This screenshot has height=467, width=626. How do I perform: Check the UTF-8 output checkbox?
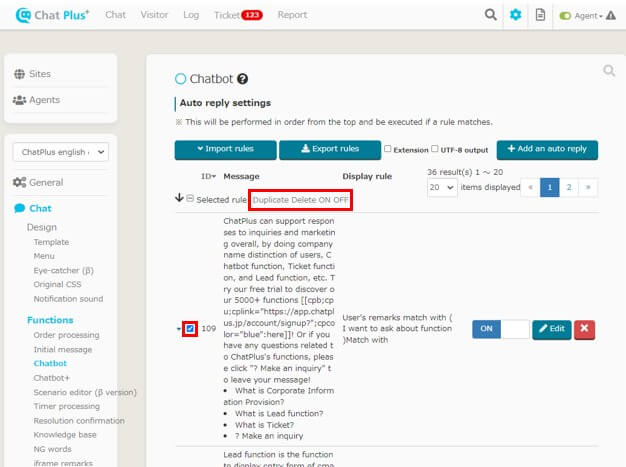pyautogui.click(x=435, y=149)
